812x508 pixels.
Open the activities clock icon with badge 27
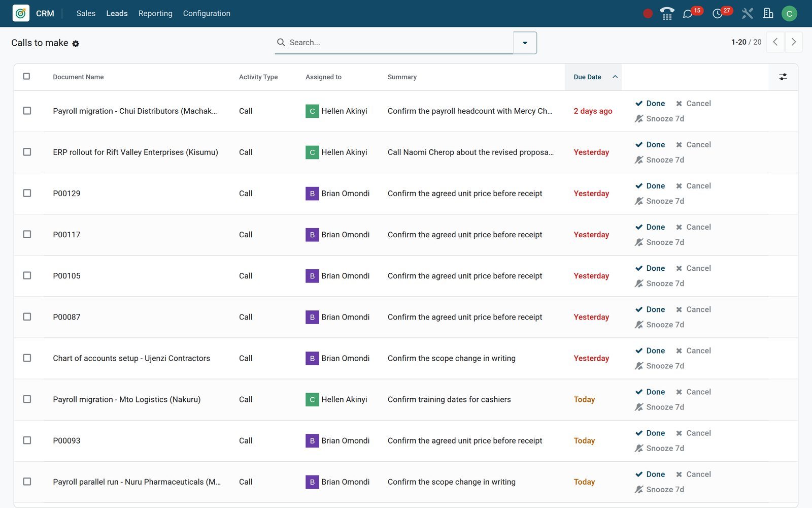(717, 14)
